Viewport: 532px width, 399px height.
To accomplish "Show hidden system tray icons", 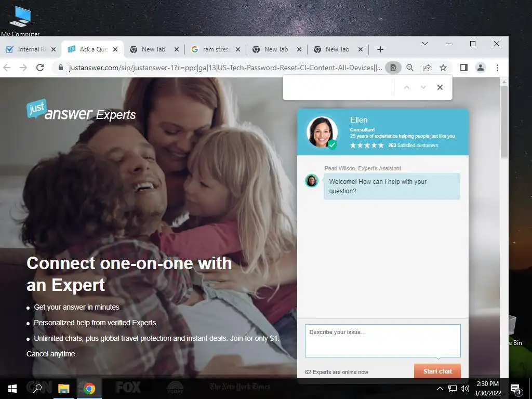I will pos(440,389).
